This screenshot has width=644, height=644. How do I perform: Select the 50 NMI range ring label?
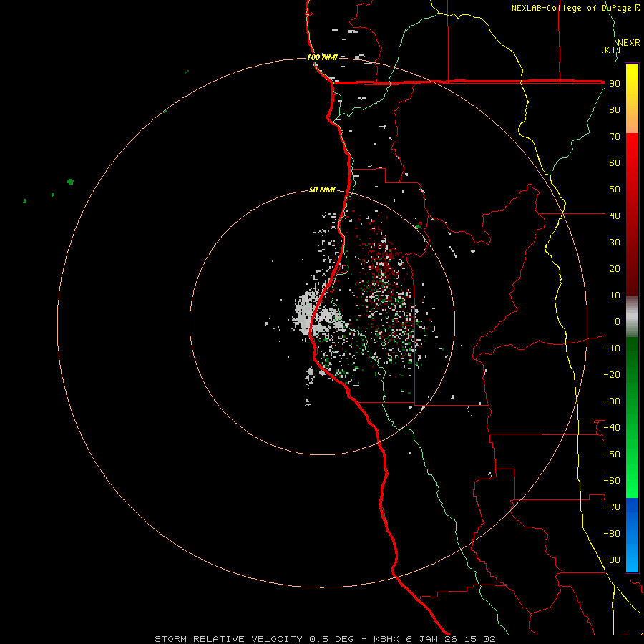(322, 190)
